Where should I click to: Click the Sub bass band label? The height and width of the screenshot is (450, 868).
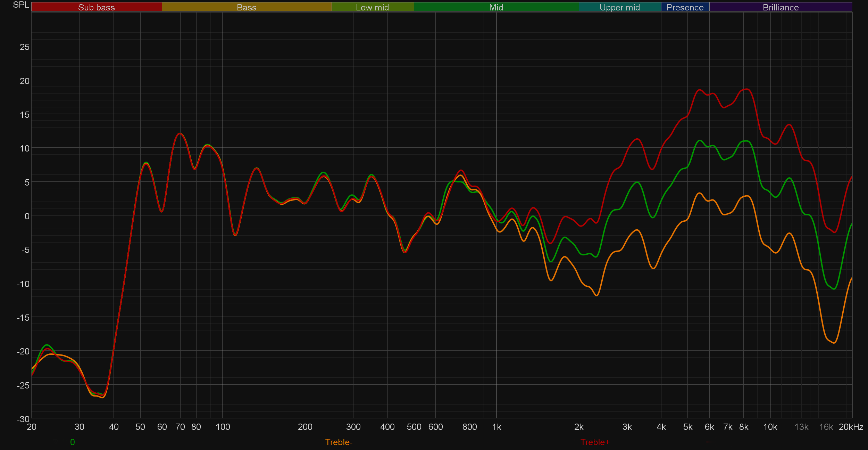pyautogui.click(x=96, y=7)
